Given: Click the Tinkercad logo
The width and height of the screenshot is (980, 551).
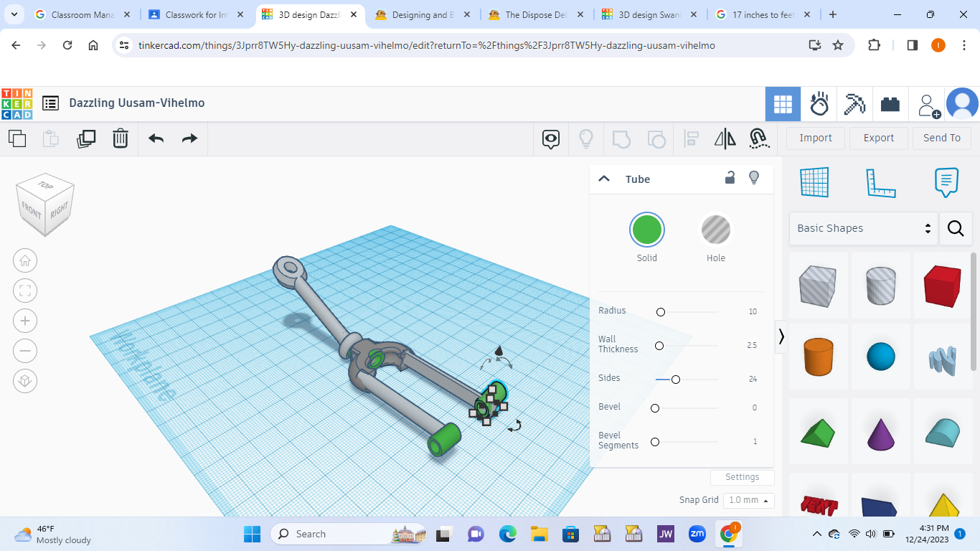Looking at the screenshot, I should tap(17, 103).
